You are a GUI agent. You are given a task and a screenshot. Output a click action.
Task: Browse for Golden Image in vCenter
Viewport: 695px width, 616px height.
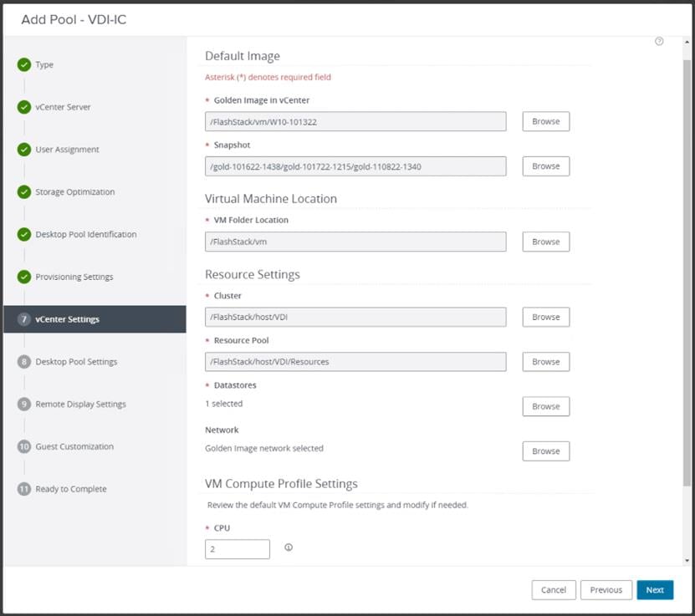(546, 121)
